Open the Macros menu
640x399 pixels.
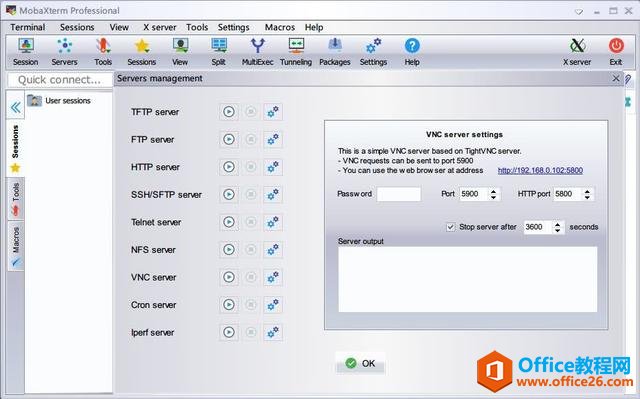tap(280, 27)
